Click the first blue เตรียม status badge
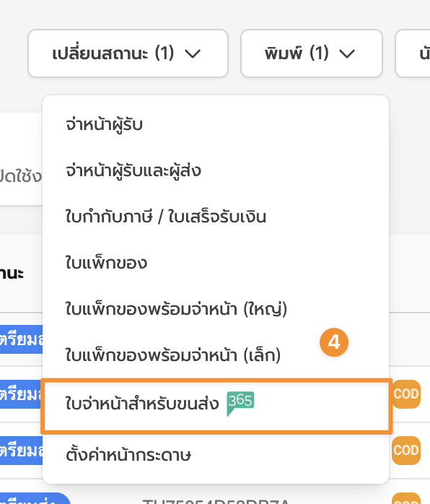This screenshot has height=504, width=430. (21, 339)
